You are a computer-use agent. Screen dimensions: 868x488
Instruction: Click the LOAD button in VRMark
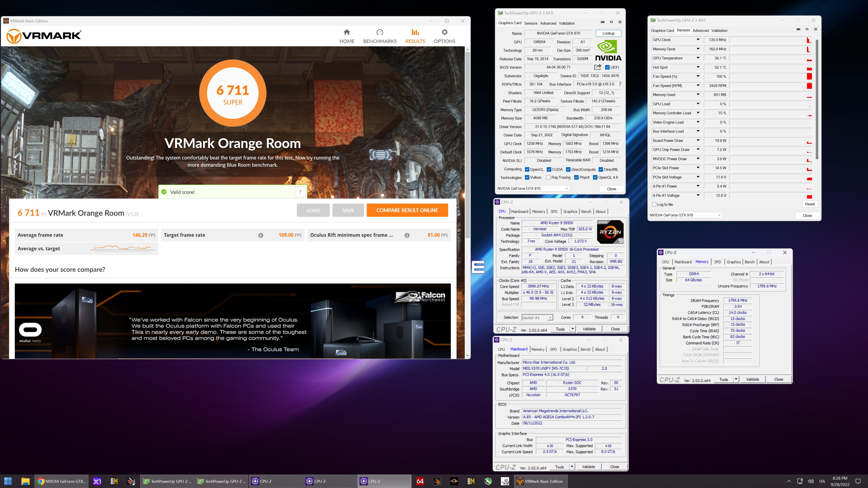pyautogui.click(x=313, y=210)
